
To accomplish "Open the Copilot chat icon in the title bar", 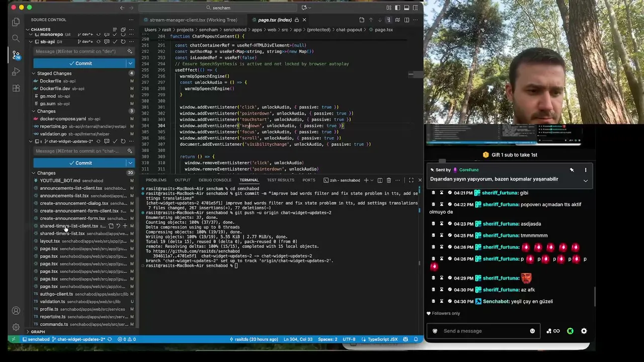I will tap(304, 8).
